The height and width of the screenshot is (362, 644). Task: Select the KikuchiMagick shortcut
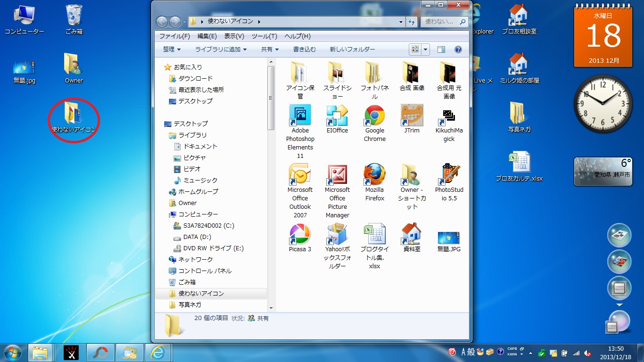[449, 125]
